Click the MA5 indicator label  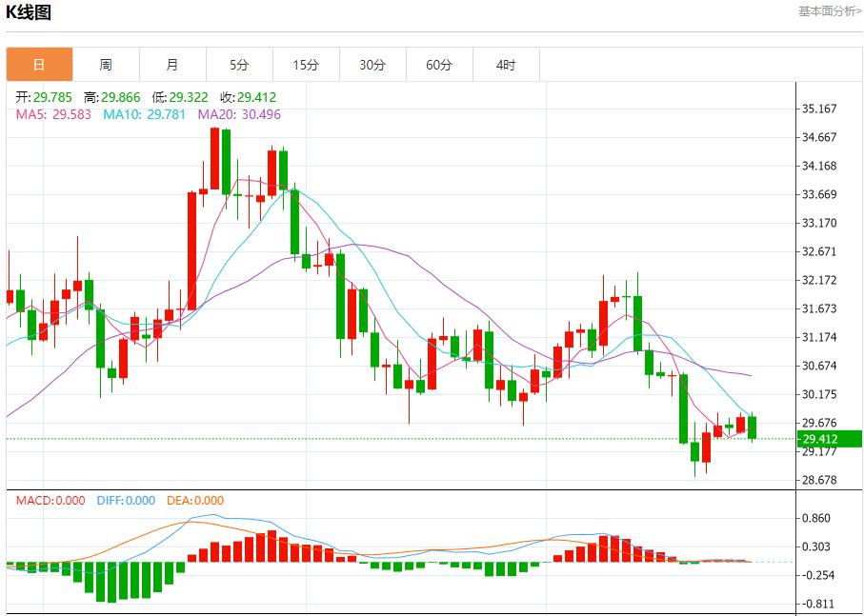coord(53,114)
